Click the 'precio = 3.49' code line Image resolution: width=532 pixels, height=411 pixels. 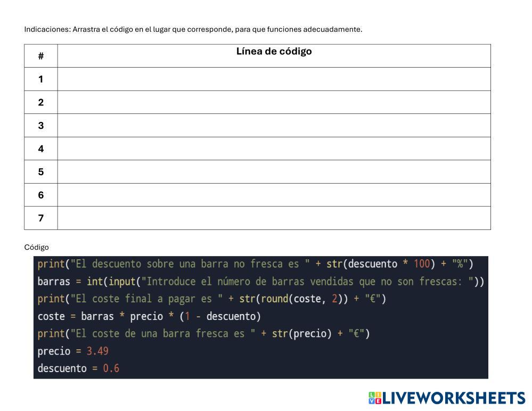click(x=73, y=351)
